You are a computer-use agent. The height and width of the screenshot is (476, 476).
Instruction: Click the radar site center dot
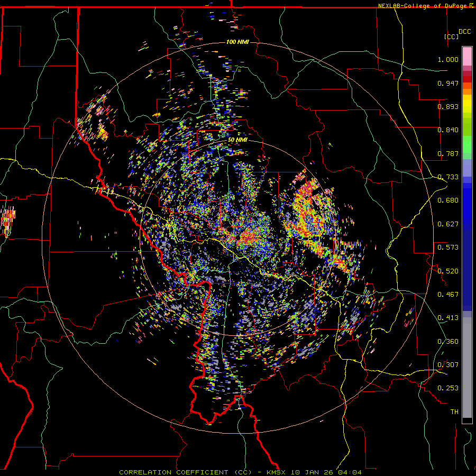[237, 237]
